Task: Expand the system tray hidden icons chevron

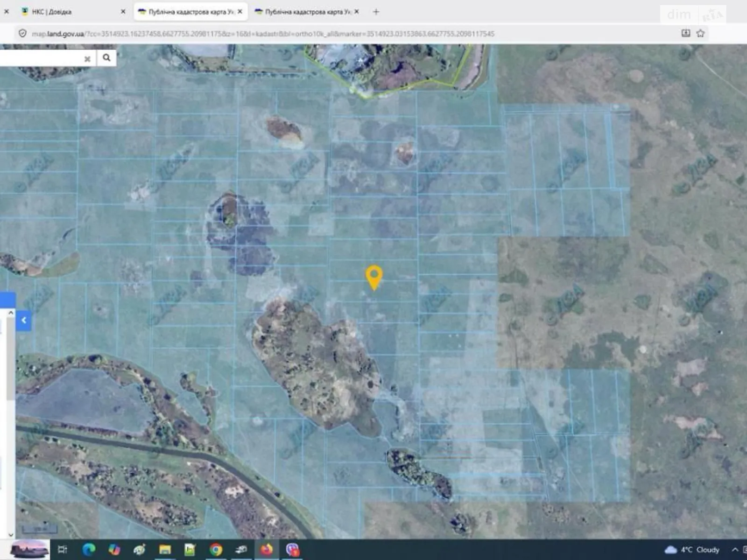Action: tap(734, 549)
